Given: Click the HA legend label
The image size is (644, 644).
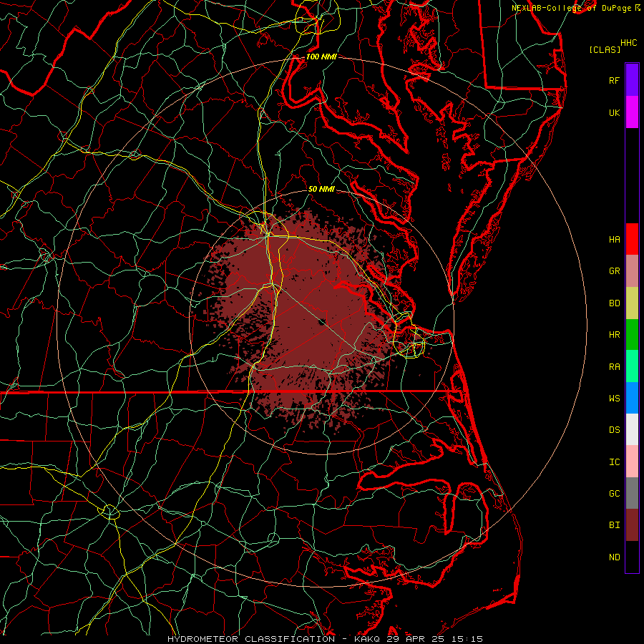Looking at the screenshot, I should click(x=614, y=239).
